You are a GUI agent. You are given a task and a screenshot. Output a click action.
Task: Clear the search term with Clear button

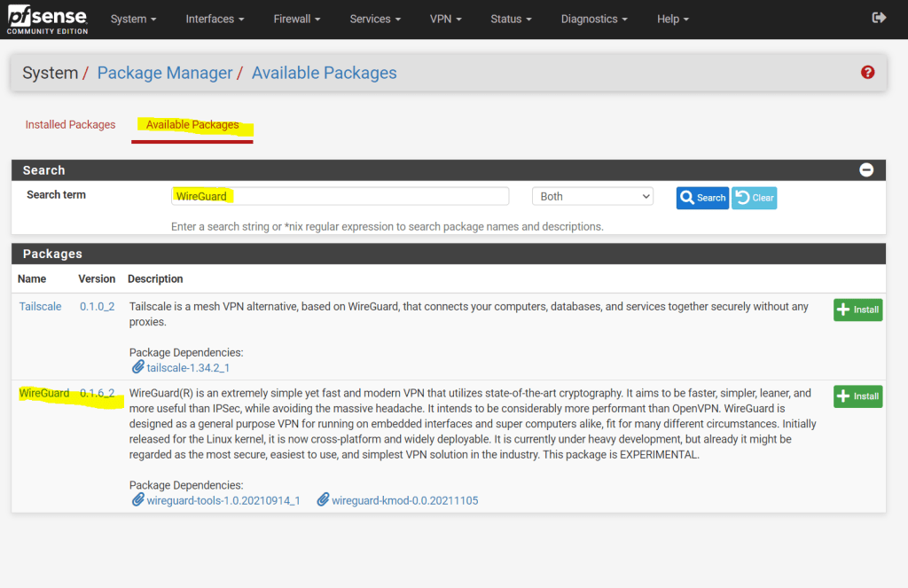(754, 198)
